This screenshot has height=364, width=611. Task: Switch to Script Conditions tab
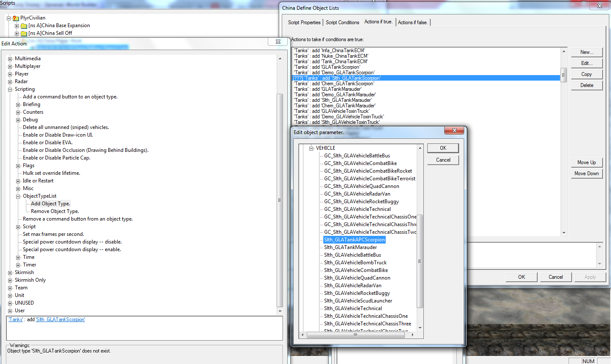(x=342, y=22)
